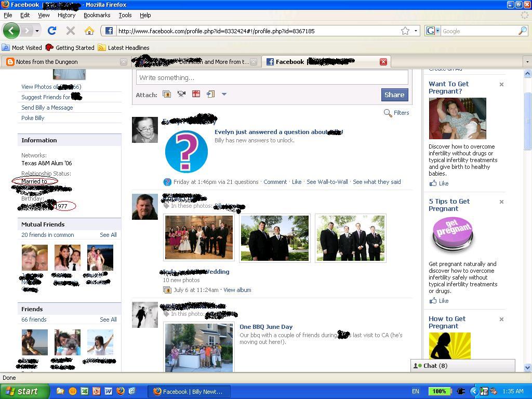
Task: Switch to Notes from the Dungeon tab
Action: [x=66, y=62]
